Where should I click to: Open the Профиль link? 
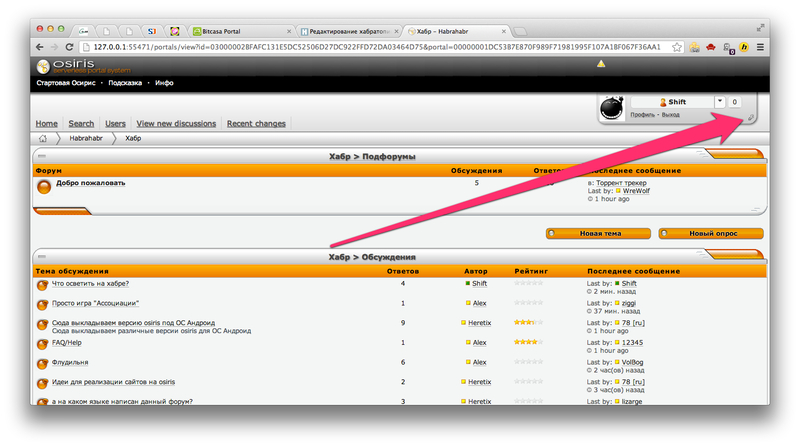(x=642, y=115)
